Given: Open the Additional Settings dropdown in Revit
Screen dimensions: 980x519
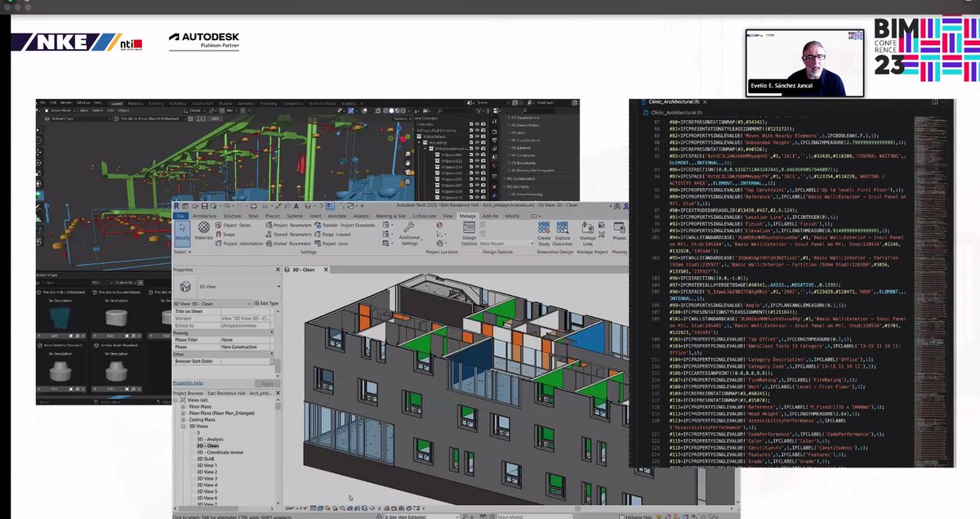Looking at the screenshot, I should coord(410,233).
